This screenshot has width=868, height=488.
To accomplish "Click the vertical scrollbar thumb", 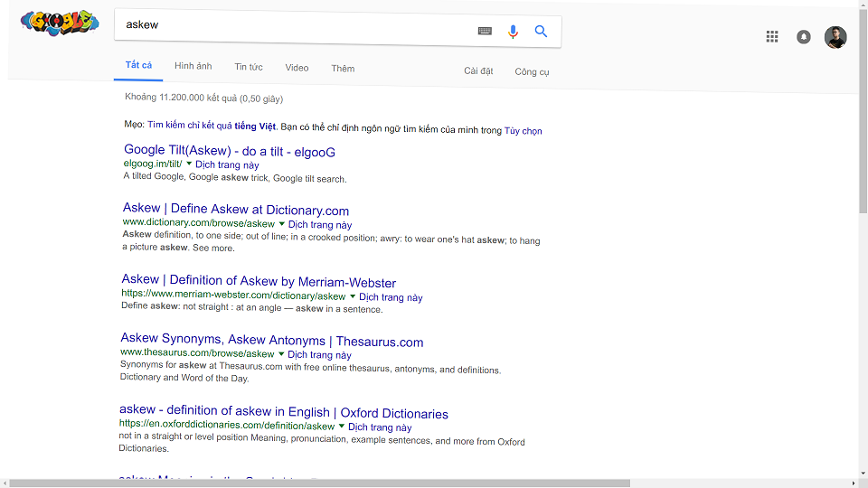I will click(x=863, y=110).
